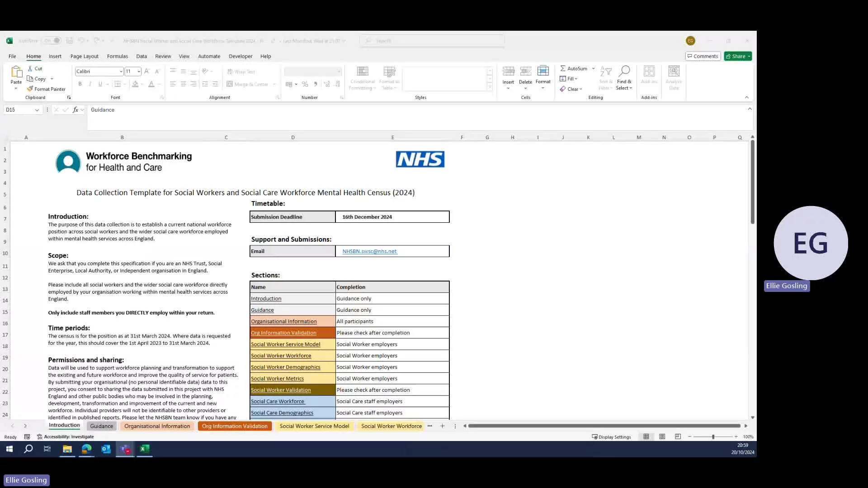This screenshot has height=488, width=868.
Task: Select the Organisational Information tab
Action: tap(157, 426)
